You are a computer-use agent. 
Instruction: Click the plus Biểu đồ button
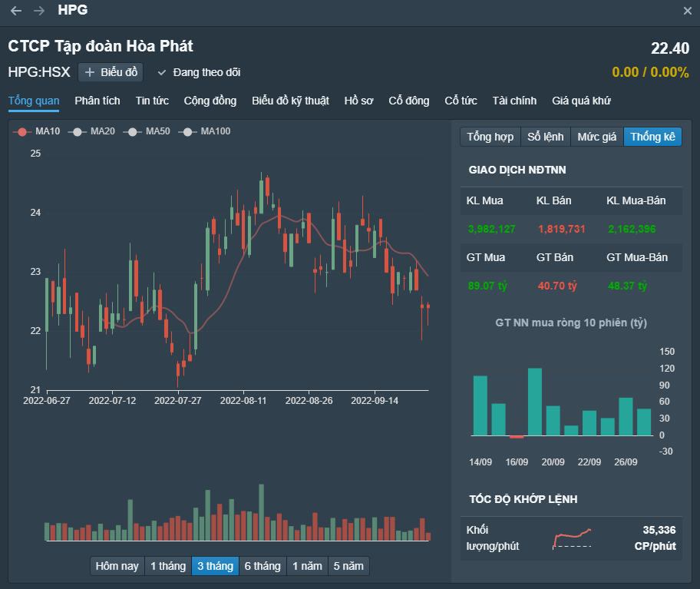[111, 72]
